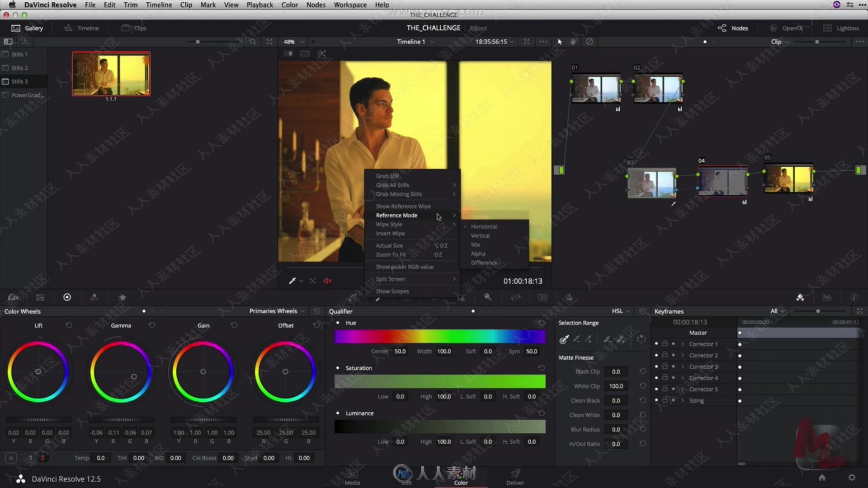
Task: Select the feather subtract softness tool
Action: 607,339
